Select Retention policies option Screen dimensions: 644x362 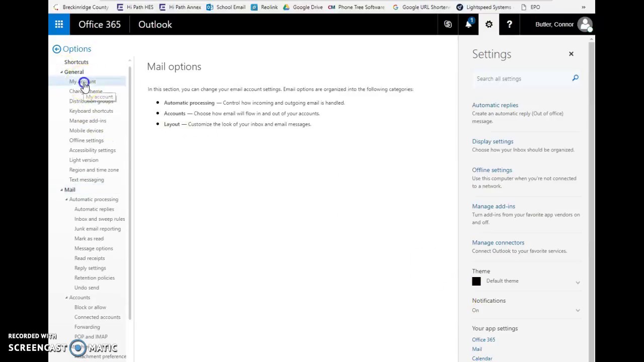[x=95, y=278]
